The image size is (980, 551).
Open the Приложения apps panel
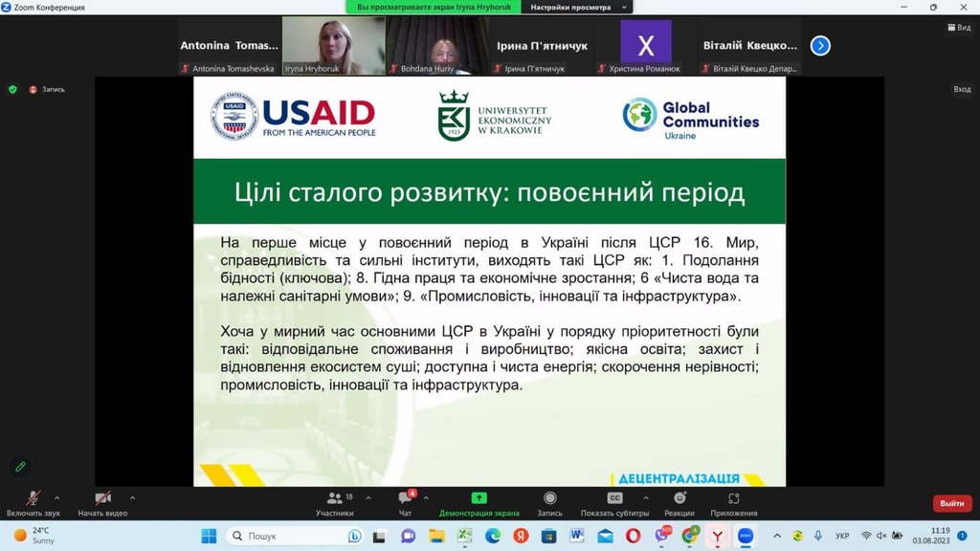click(x=734, y=503)
